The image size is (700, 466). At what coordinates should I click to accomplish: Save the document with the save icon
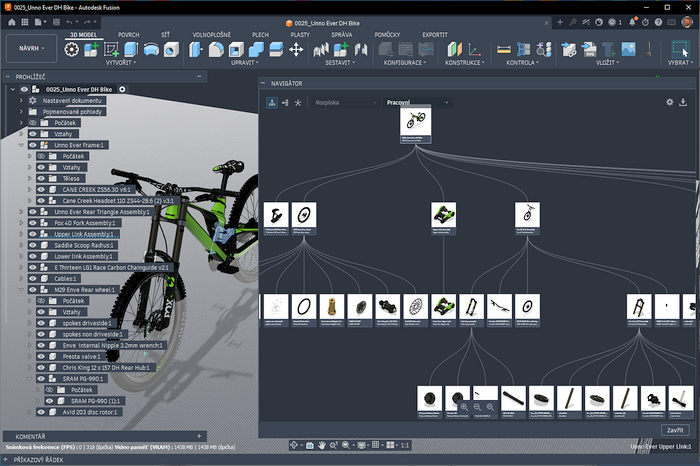tap(56, 22)
